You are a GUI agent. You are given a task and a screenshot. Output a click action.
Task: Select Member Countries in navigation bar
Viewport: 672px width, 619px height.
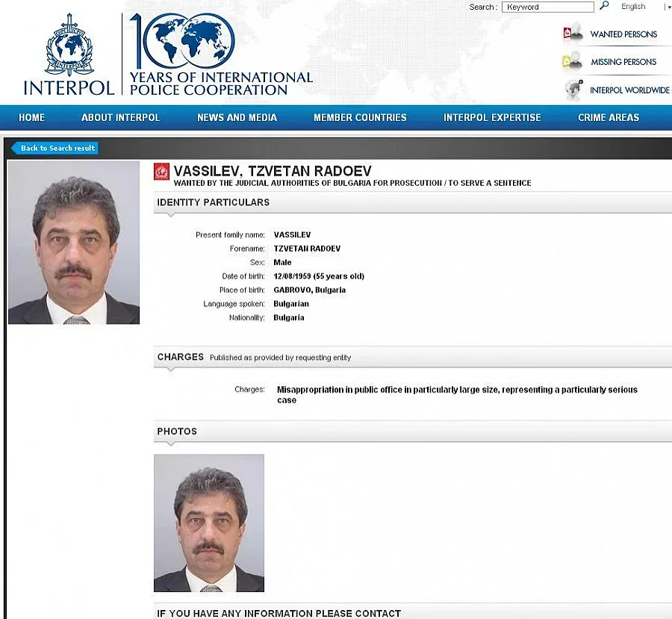point(360,117)
